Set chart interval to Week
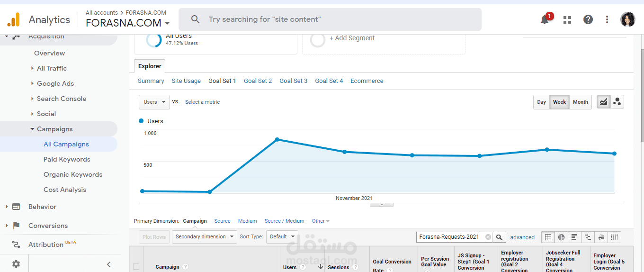Image resolution: width=644 pixels, height=272 pixels. pos(559,102)
